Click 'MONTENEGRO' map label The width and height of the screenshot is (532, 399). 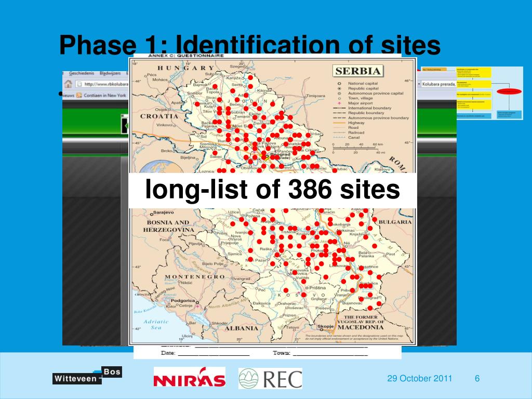[x=194, y=277]
